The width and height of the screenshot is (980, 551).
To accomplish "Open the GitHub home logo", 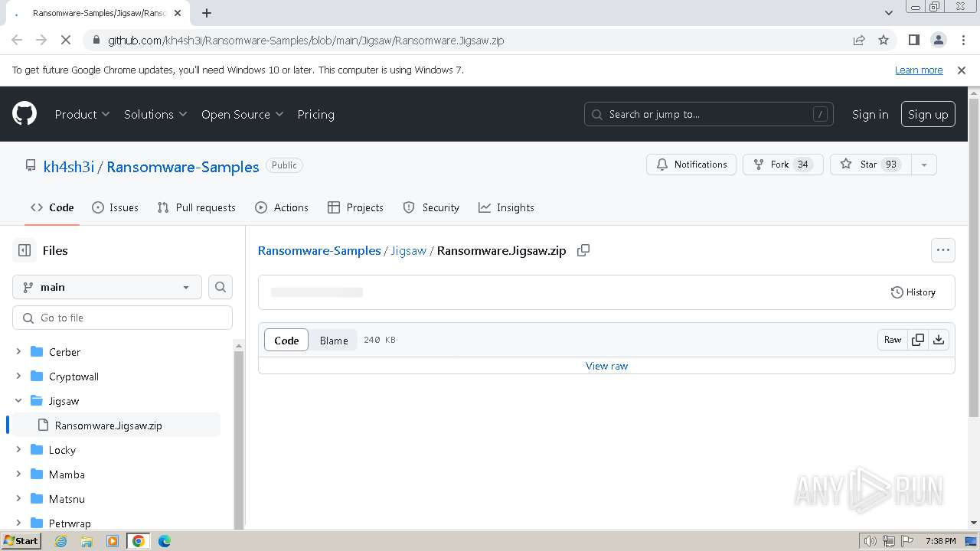I will pos(24,114).
